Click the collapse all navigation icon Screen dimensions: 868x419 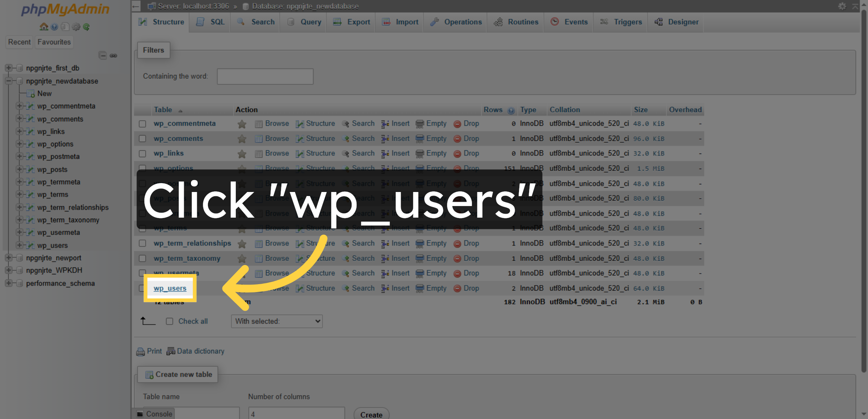coord(103,55)
